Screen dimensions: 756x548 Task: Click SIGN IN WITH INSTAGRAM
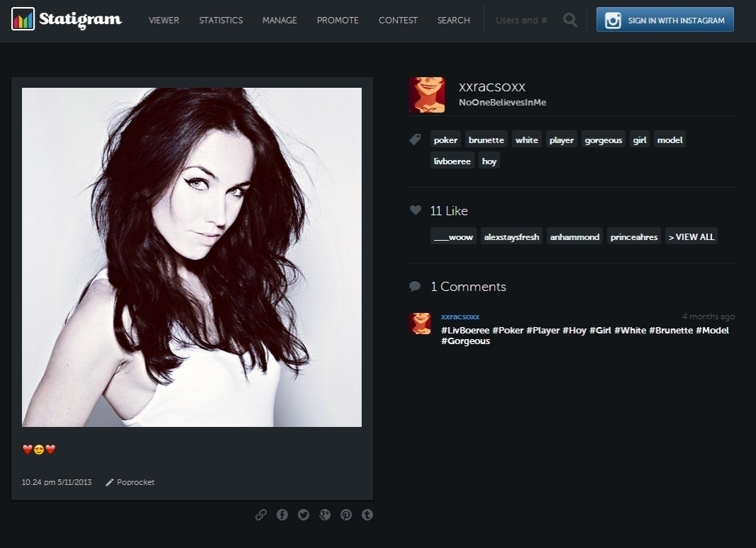[x=664, y=19]
